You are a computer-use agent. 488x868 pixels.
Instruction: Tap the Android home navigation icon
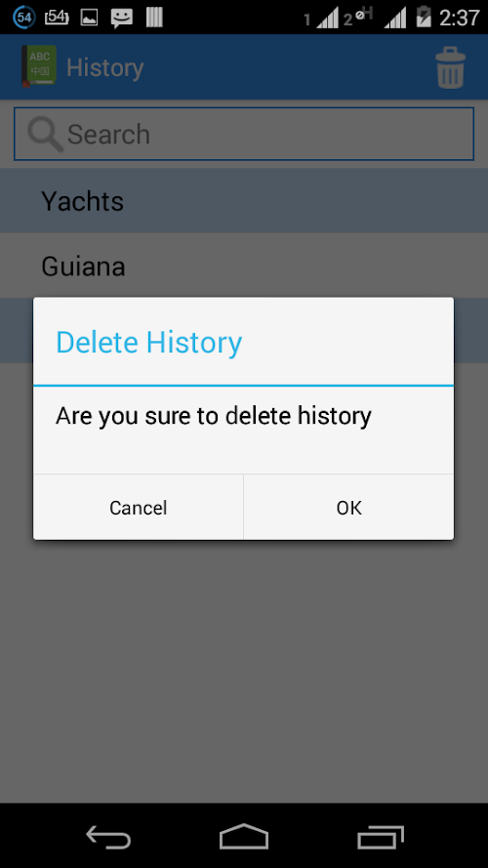tap(244, 837)
